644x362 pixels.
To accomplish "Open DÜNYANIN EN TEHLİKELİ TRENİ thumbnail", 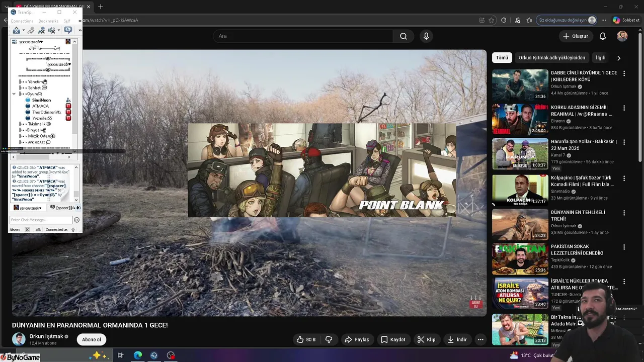I will click(520, 224).
